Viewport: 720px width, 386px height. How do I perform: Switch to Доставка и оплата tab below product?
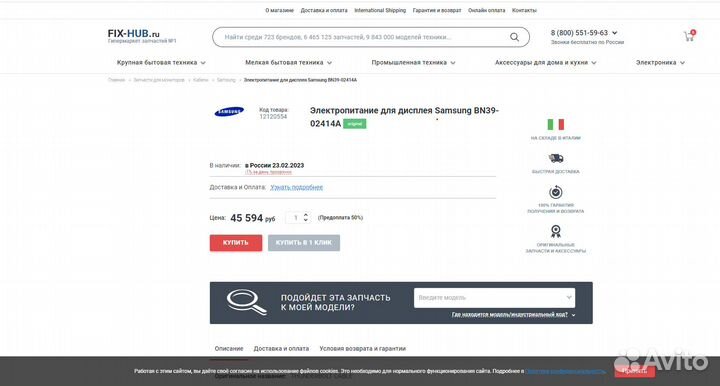coord(281,349)
